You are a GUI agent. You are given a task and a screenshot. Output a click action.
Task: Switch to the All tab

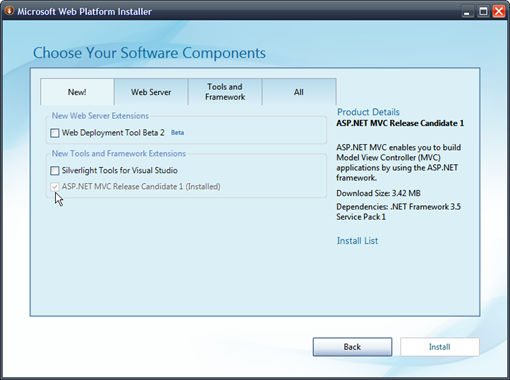[299, 92]
